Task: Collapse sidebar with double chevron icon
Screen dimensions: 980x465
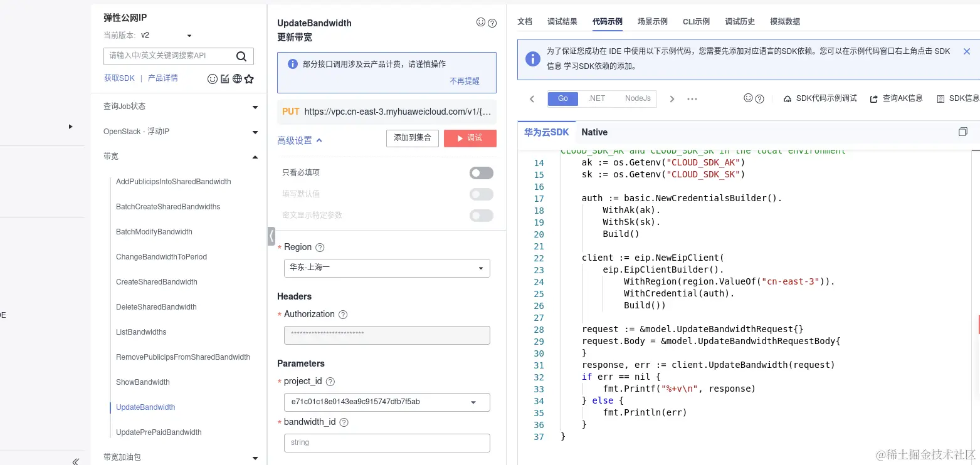Action: pyautogui.click(x=75, y=461)
